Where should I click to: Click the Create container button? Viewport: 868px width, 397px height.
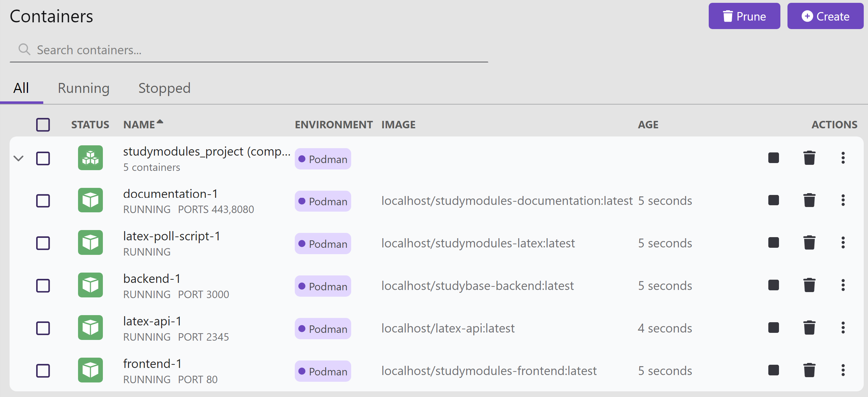tap(825, 16)
